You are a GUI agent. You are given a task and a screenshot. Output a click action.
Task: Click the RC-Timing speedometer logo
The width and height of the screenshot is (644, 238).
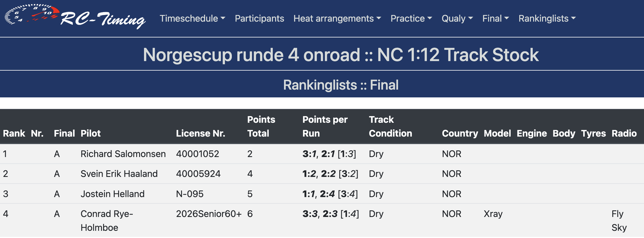pyautogui.click(x=75, y=17)
